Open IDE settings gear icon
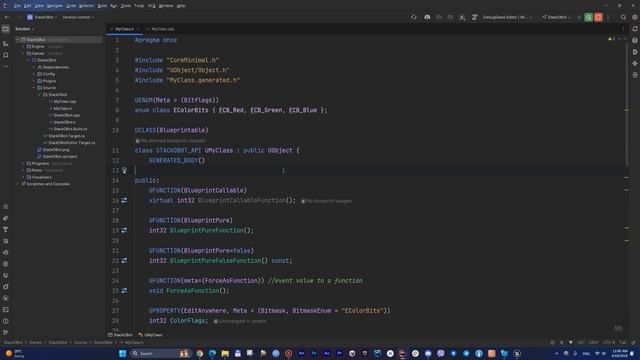This screenshot has height=360, width=640. click(635, 17)
